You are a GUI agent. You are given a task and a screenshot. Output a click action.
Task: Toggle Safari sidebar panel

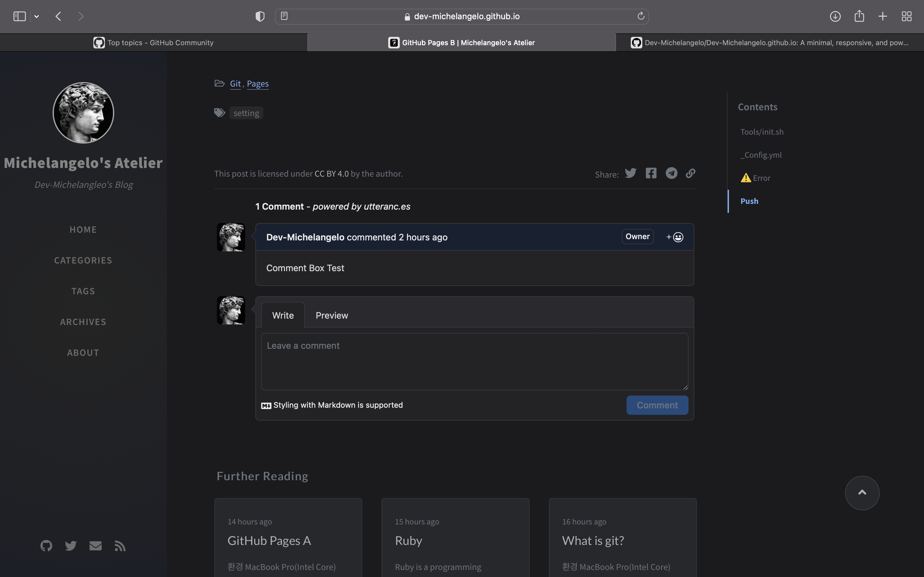(x=20, y=16)
